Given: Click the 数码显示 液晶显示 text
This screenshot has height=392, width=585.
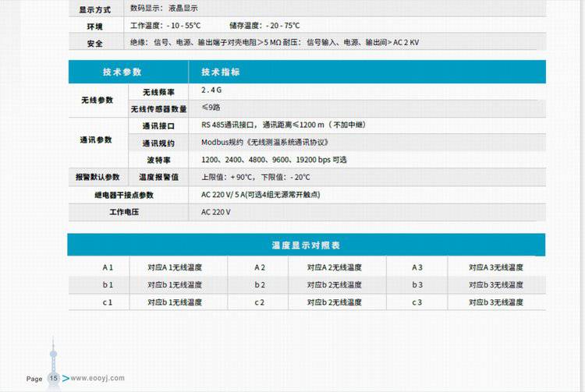Looking at the screenshot, I should pyautogui.click(x=164, y=9).
